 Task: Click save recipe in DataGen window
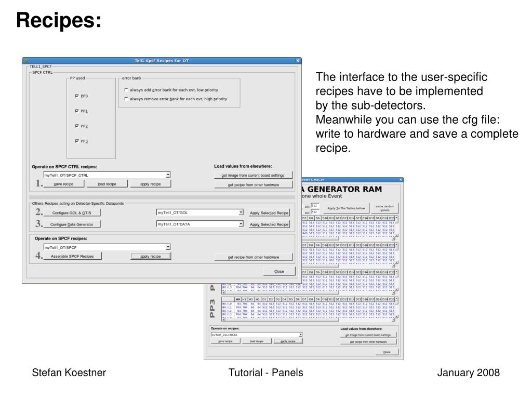225,341
